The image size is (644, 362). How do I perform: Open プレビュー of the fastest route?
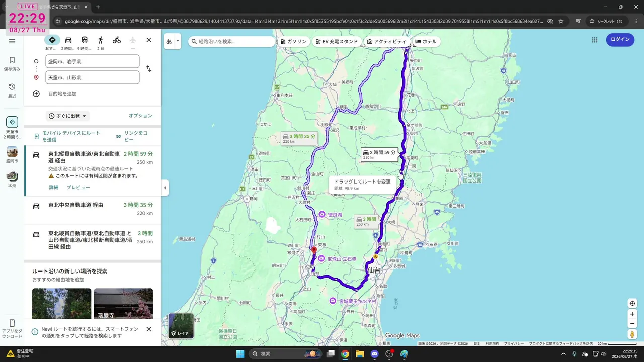click(x=78, y=188)
